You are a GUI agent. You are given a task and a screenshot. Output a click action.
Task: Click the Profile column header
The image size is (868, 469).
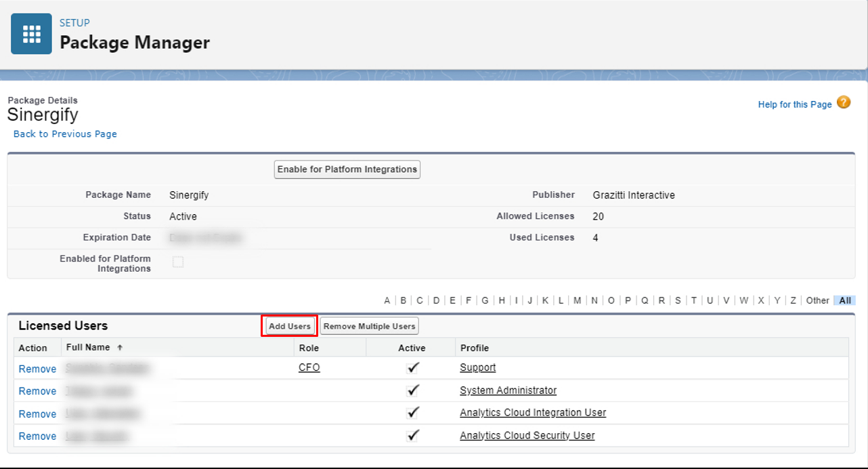475,348
